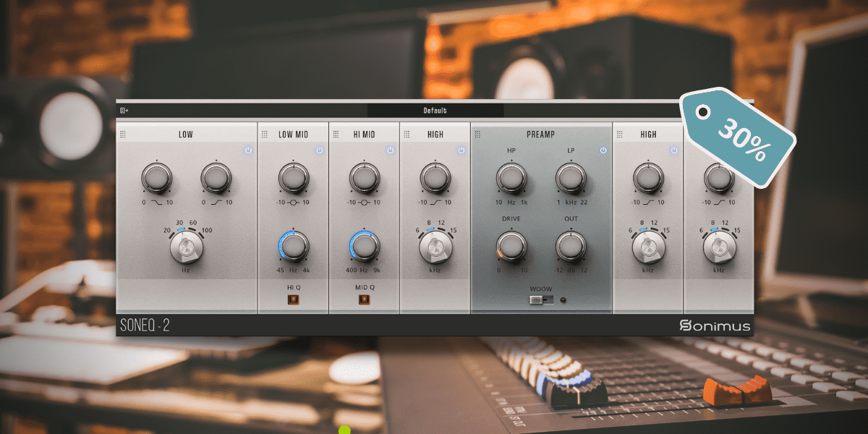Click the Sonimus logo

pyautogui.click(x=715, y=326)
